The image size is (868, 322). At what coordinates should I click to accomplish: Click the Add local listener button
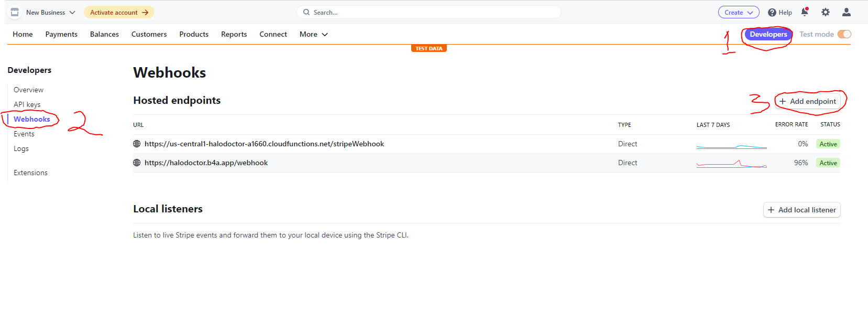point(801,210)
